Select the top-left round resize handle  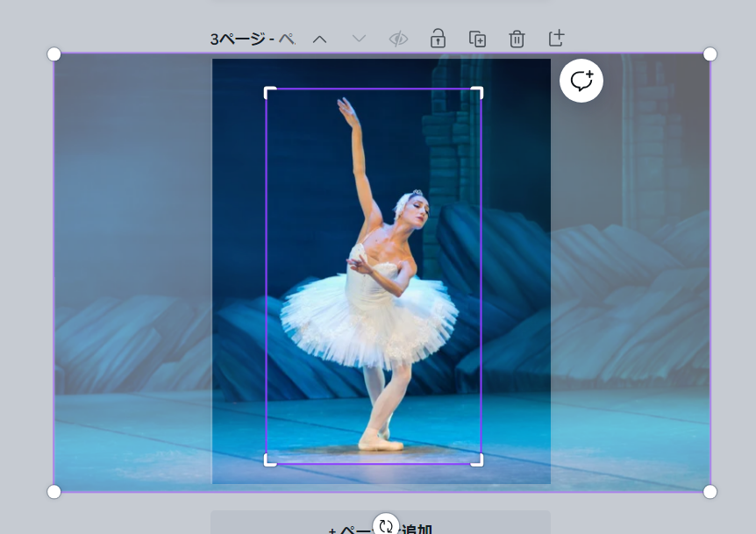click(x=53, y=54)
